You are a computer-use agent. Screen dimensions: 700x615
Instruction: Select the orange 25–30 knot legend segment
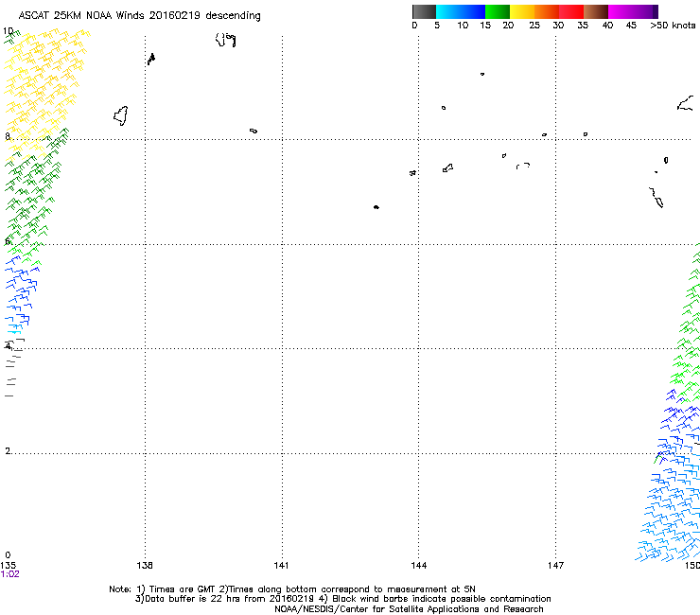(x=547, y=11)
